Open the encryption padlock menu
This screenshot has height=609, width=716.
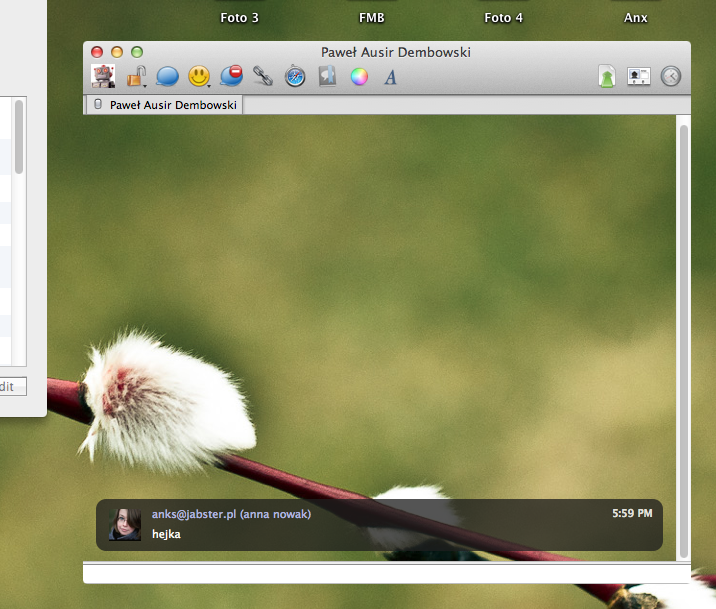[136, 76]
